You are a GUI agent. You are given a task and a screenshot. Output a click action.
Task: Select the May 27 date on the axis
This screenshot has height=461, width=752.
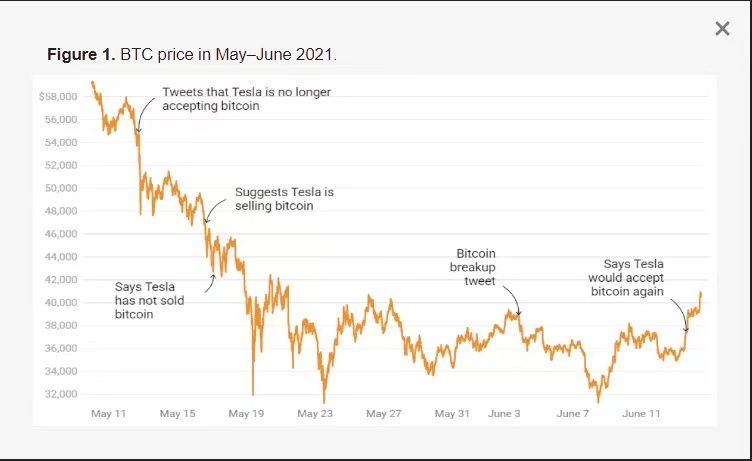pyautogui.click(x=384, y=414)
